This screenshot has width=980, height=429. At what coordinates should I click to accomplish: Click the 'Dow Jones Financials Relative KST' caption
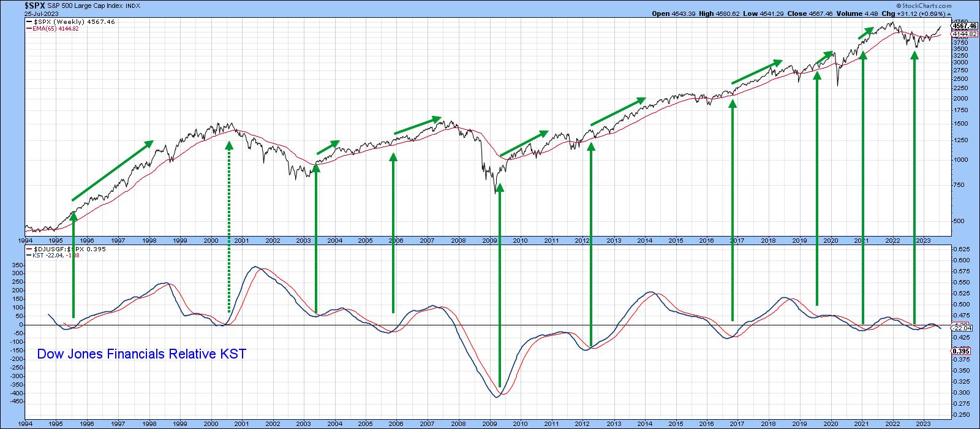[141, 354]
